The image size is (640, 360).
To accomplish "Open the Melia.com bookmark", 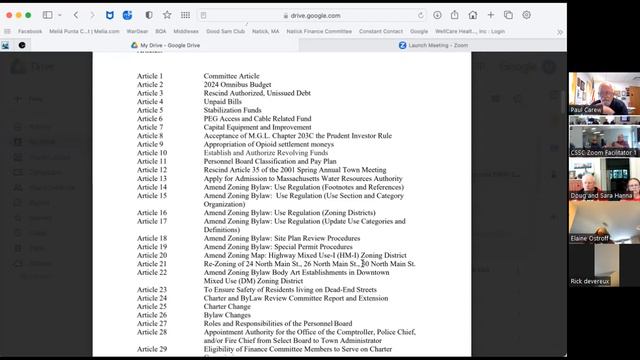I will (x=84, y=31).
